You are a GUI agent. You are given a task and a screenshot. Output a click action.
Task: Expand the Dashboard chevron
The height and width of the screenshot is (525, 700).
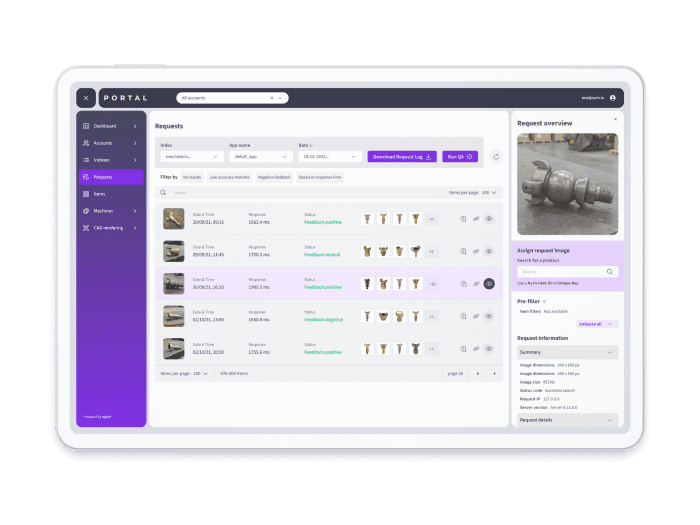(x=135, y=126)
